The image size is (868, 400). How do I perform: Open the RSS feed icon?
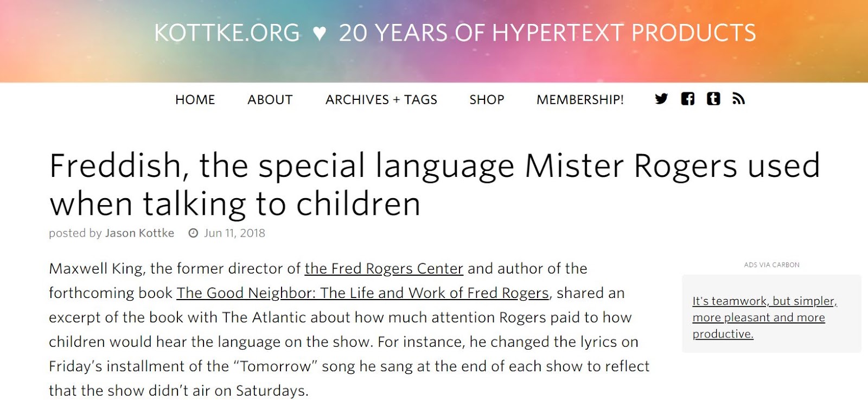pyautogui.click(x=738, y=99)
